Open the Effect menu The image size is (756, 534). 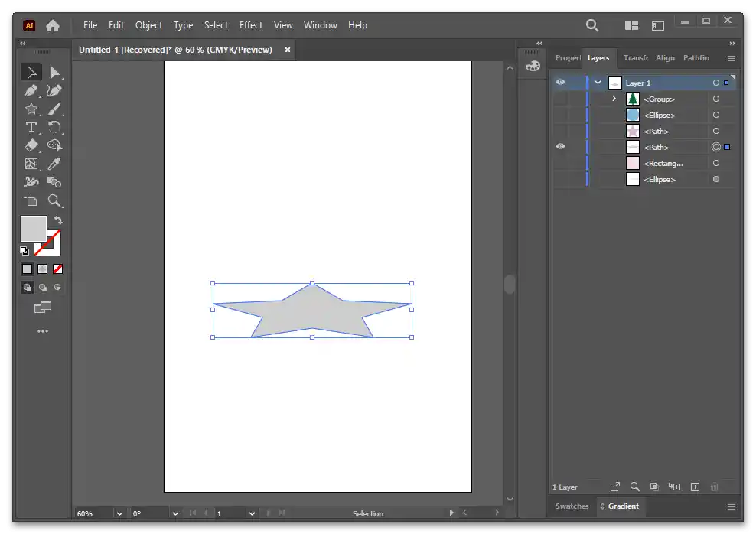coord(251,24)
